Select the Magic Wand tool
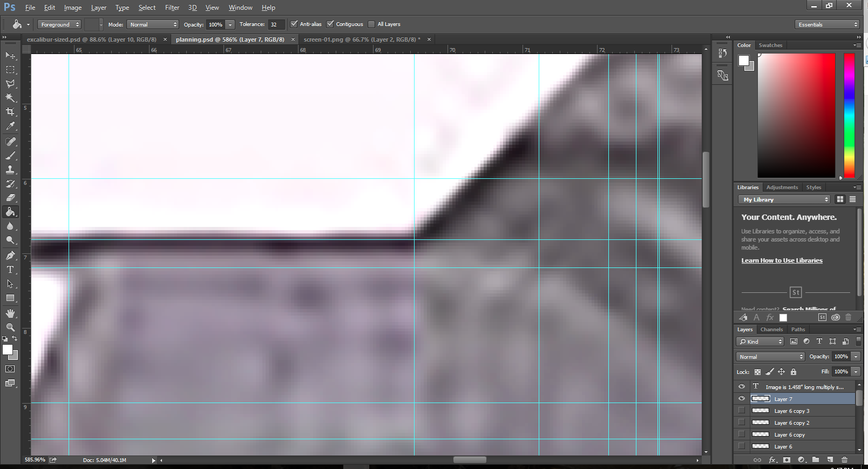The width and height of the screenshot is (868, 469). pos(10,98)
